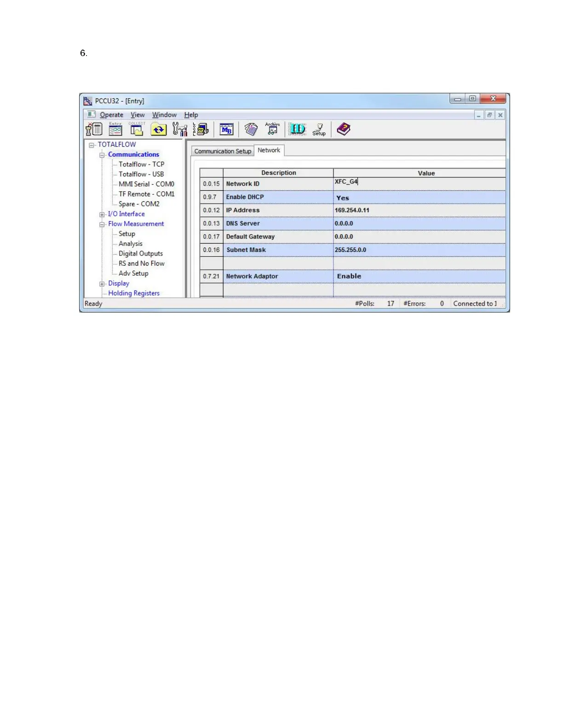The width and height of the screenshot is (563, 728).
Task: Click the PCCU32 title bar application icon
Action: pos(88,101)
